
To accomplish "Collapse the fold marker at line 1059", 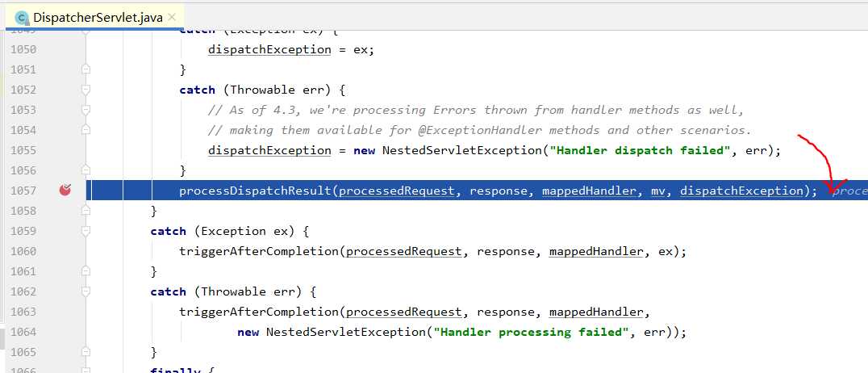I will tap(86, 231).
